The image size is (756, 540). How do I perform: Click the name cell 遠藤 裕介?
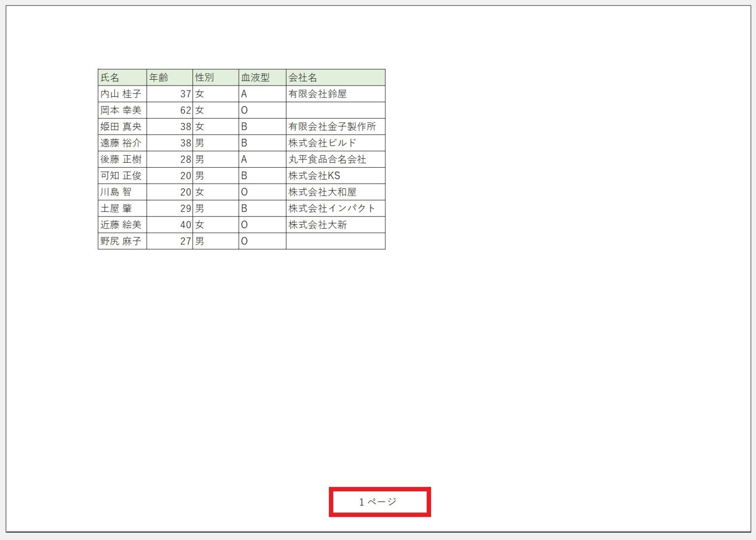click(121, 143)
